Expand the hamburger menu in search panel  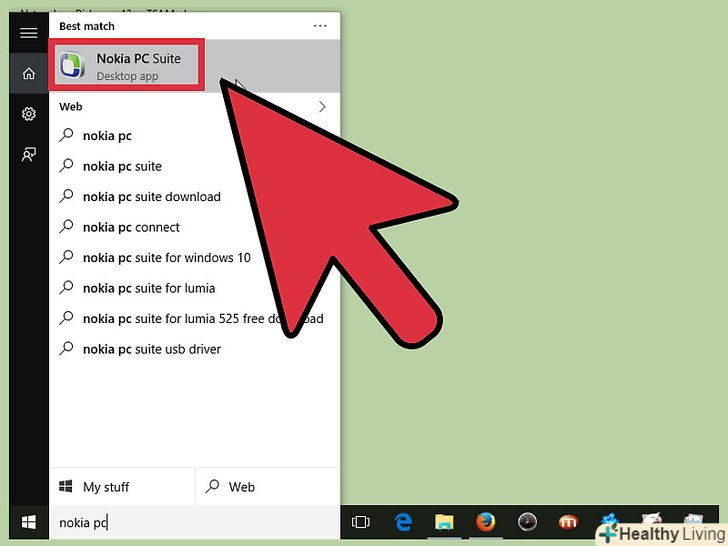29,32
